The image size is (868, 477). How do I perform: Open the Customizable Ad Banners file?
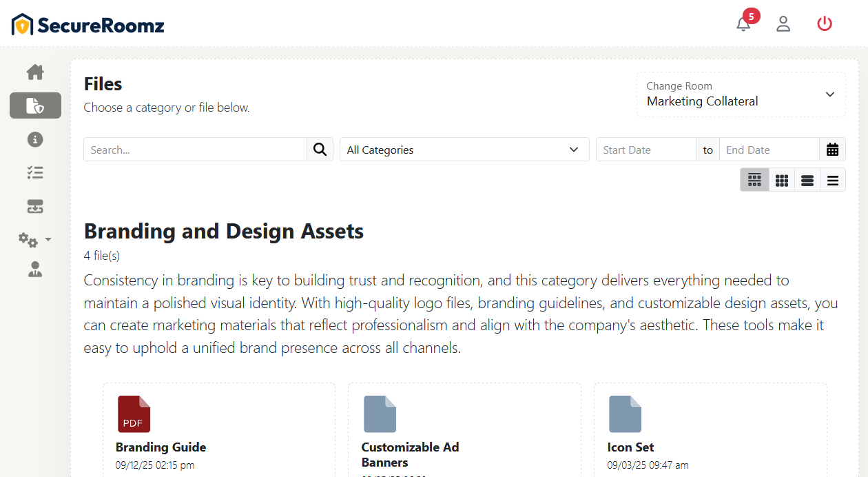380,414
